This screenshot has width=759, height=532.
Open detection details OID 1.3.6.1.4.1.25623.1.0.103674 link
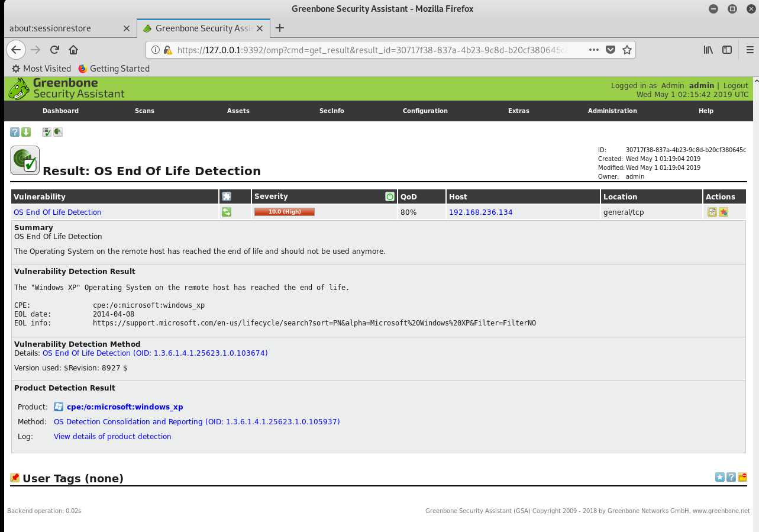[x=155, y=353]
